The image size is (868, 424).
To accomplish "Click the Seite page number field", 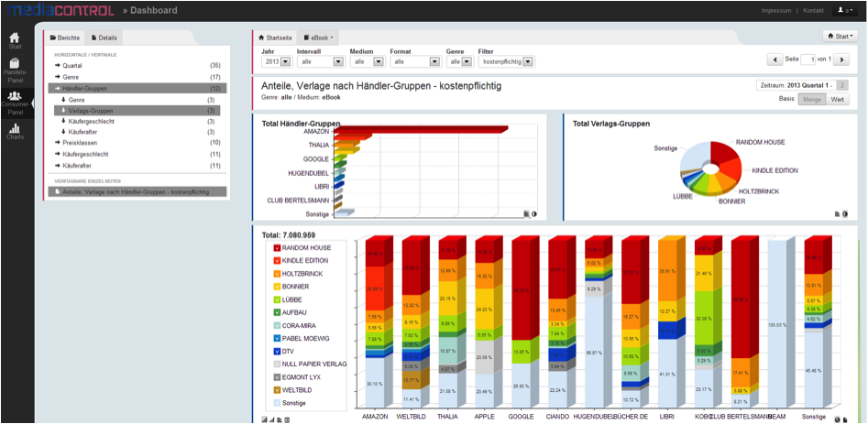I will [808, 60].
